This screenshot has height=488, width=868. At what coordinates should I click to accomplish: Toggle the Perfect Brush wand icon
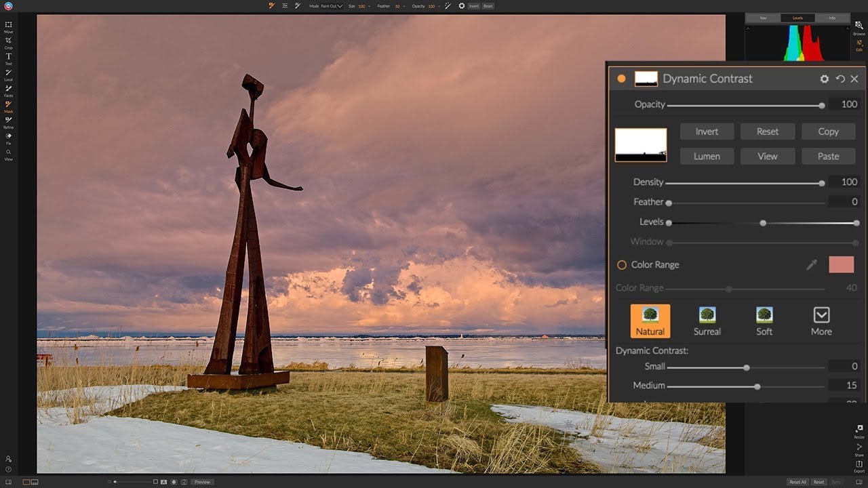[x=448, y=5]
